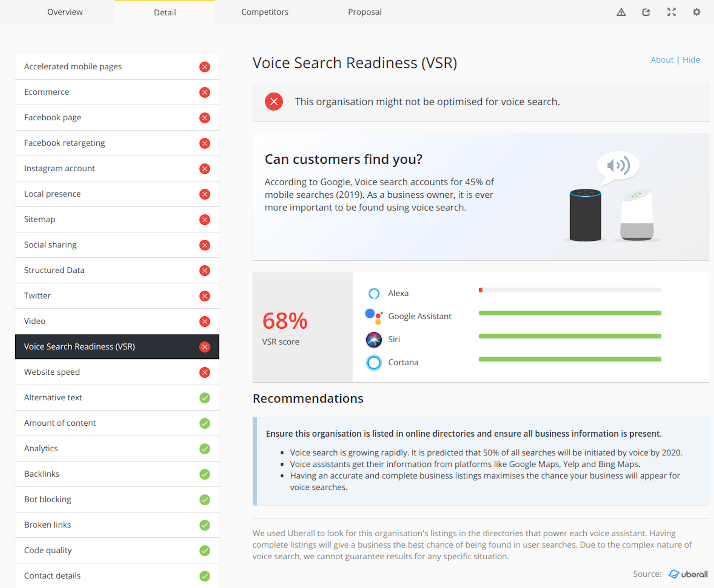Click the Uberall source logo
Viewport: 714px width, 588px height.
(688, 574)
